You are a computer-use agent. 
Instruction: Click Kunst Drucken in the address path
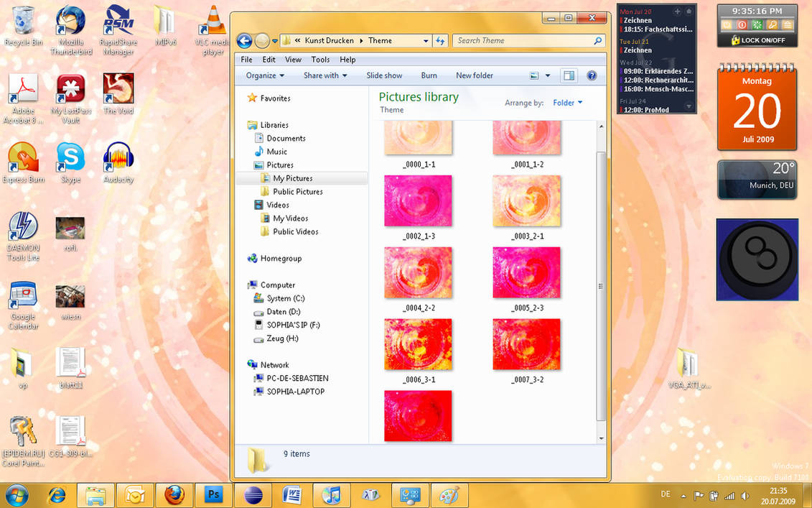[330, 40]
